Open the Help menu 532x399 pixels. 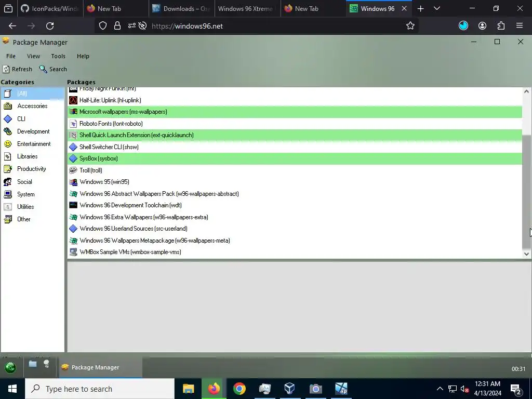pyautogui.click(x=83, y=56)
